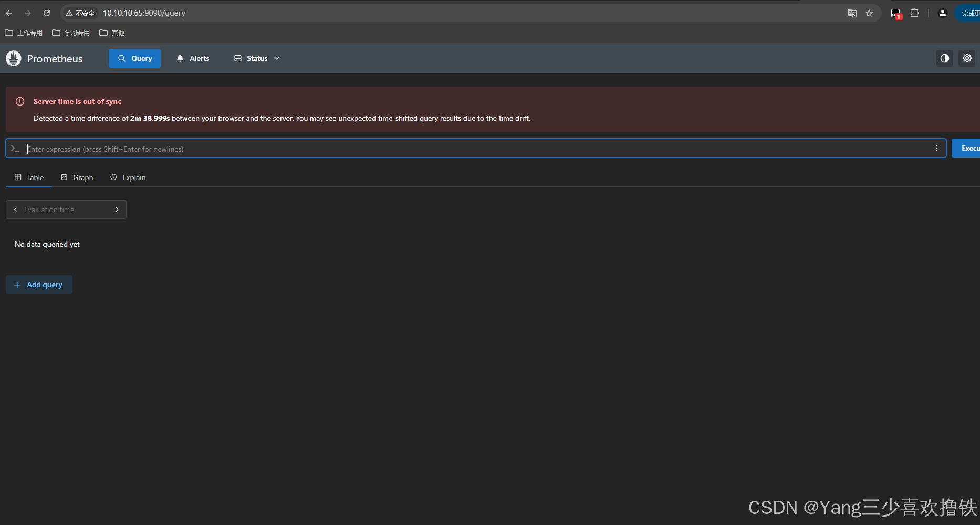Open the Query page button

click(134, 58)
